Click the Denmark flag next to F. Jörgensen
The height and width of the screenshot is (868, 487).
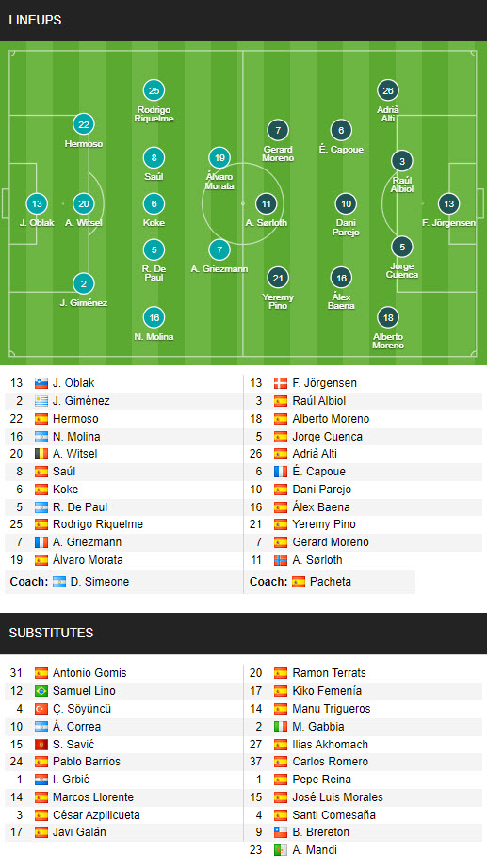pos(281,383)
